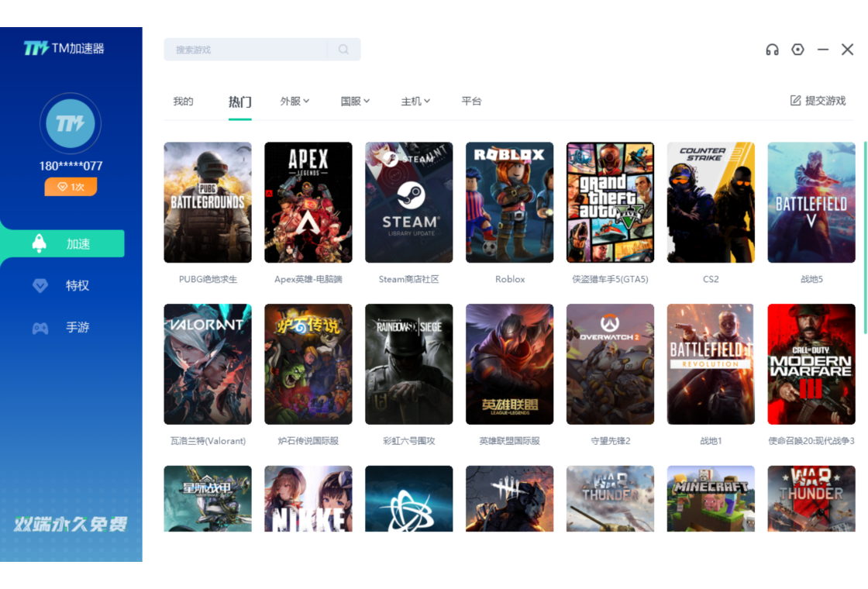Click the 瓦洛兰特(Valorant) title text

[x=208, y=441]
